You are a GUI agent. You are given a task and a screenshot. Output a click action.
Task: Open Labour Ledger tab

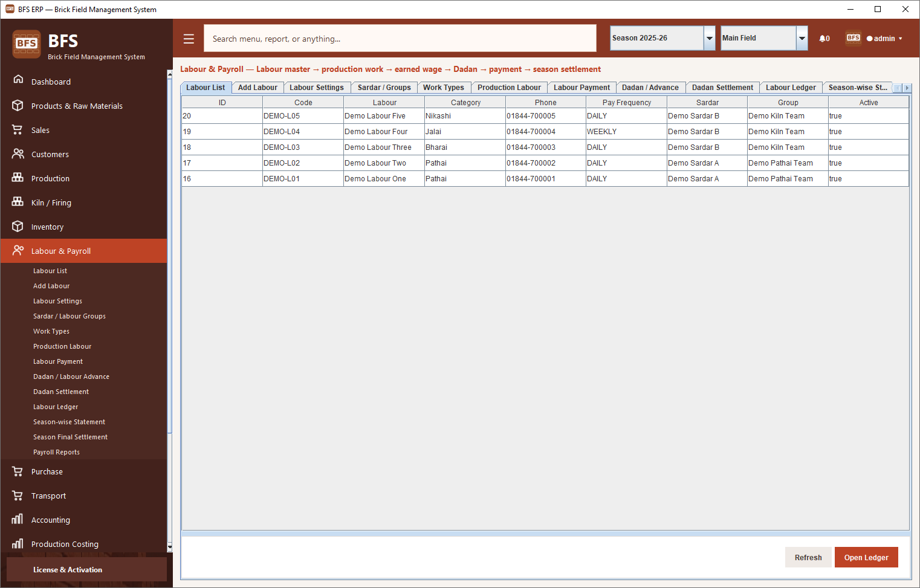coord(791,88)
